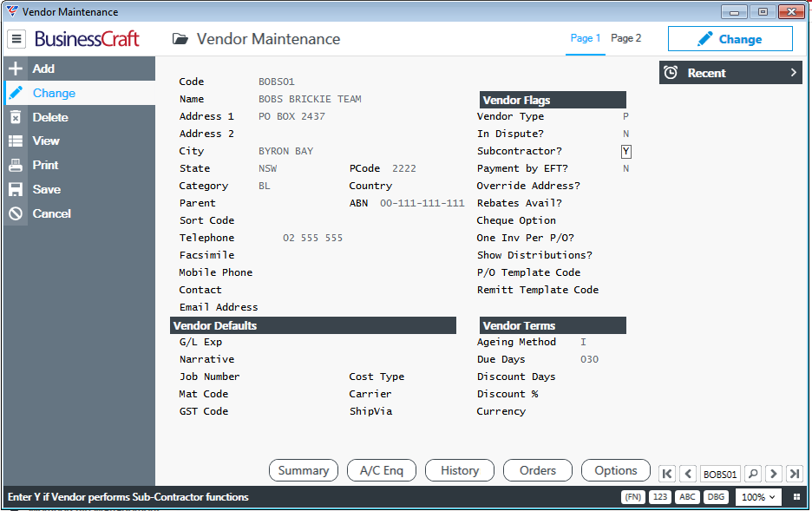Open vendor search with the magnifier icon
Viewport: 812px width, 511px height.
click(x=754, y=474)
